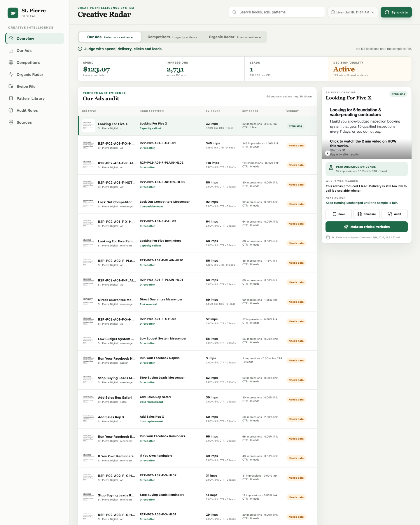This screenshot has width=420, height=525.
Task: Open the Overview gauge icon in sidebar
Action: tap(11, 38)
